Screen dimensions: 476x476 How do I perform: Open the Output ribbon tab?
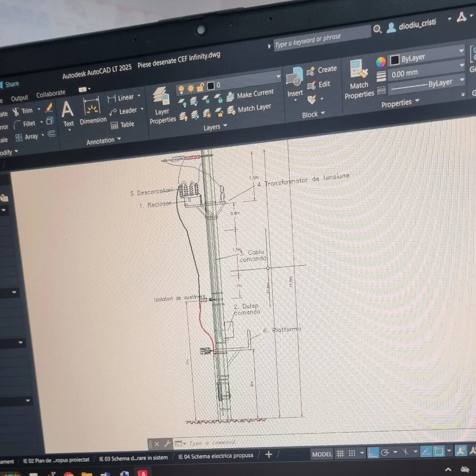[19, 98]
